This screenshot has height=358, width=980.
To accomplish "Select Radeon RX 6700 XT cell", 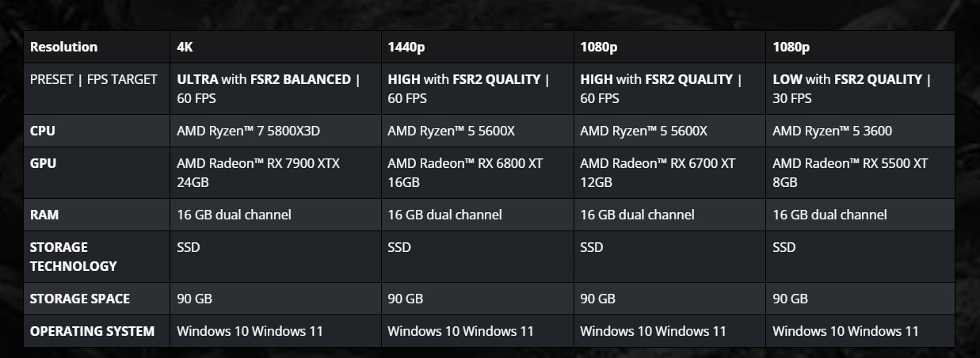I will 658,173.
